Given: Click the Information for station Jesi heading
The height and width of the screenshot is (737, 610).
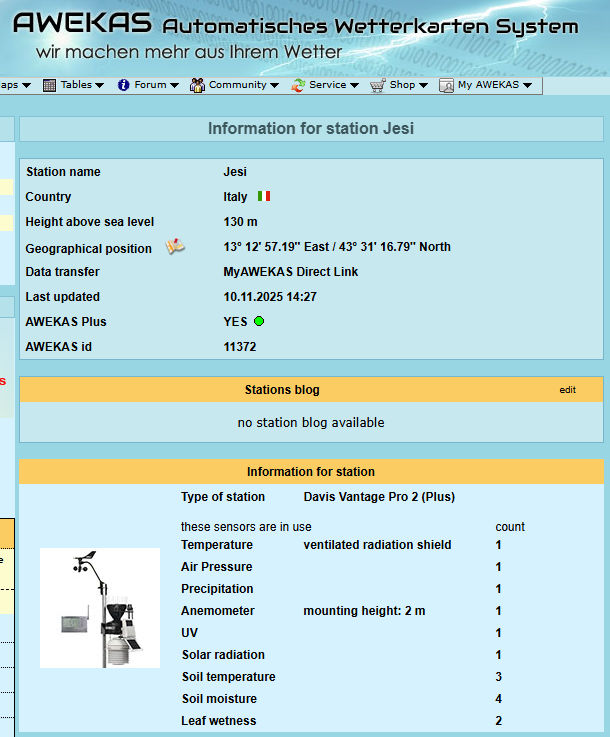Looking at the screenshot, I should [311, 129].
